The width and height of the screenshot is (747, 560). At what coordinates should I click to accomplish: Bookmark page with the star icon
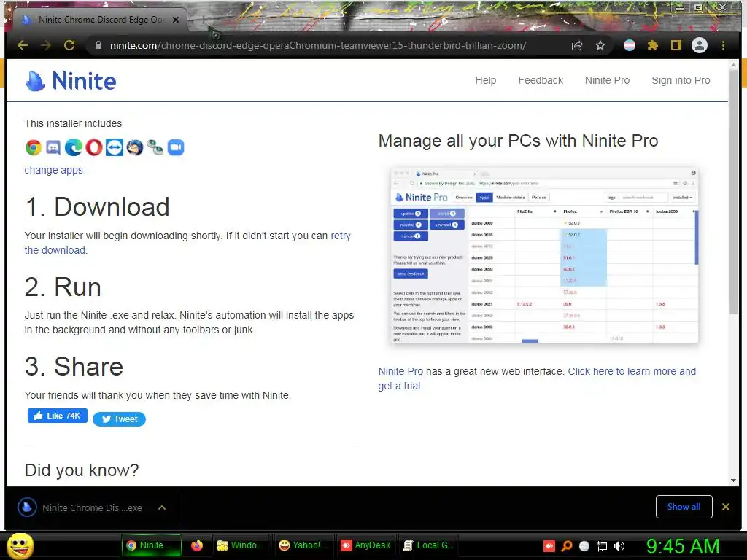point(600,46)
